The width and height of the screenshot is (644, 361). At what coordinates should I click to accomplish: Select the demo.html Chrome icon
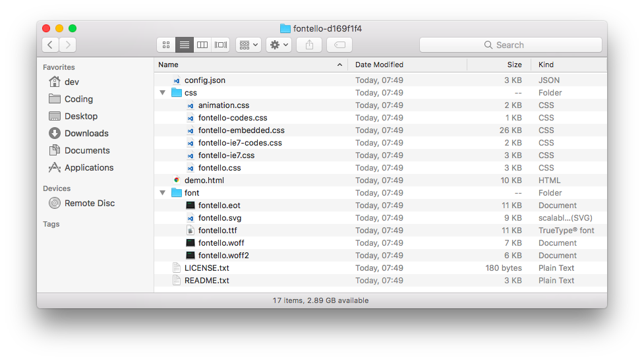pyautogui.click(x=177, y=180)
